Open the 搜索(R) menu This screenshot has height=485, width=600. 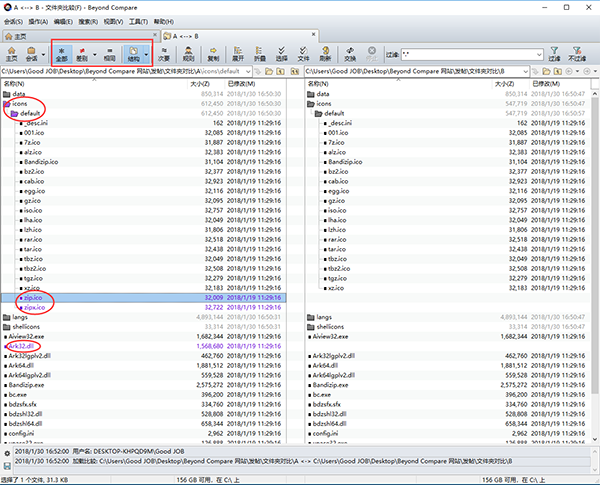click(88, 22)
